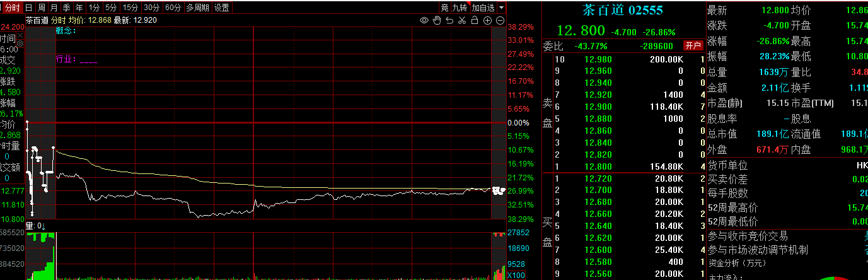Toggle the eye visibility icon above the chart
This screenshot has width=868, height=280.
pyautogui.click(x=424, y=21)
